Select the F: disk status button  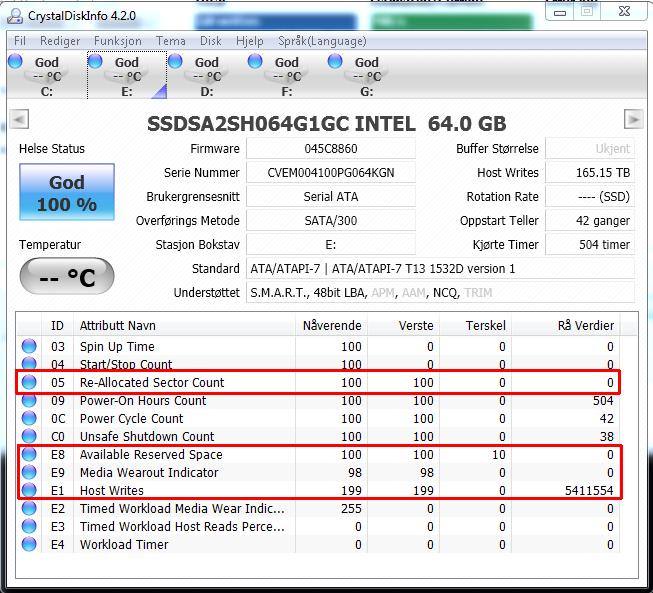click(x=287, y=75)
